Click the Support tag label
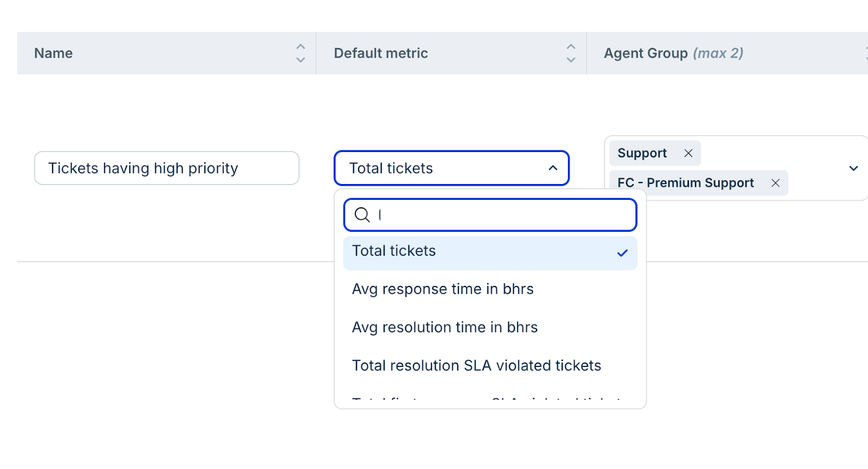 point(642,153)
